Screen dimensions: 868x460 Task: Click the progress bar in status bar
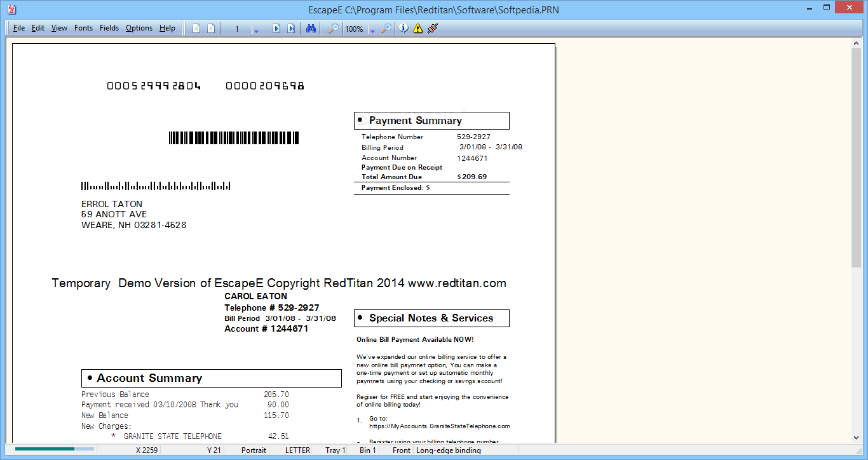pyautogui.click(x=55, y=449)
